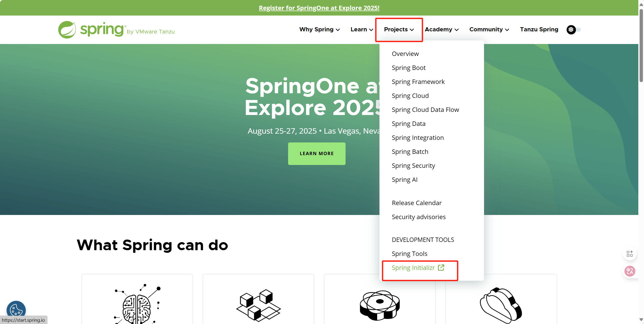Open the Register for SpringOne link
This screenshot has width=644, height=324.
coord(319,8)
